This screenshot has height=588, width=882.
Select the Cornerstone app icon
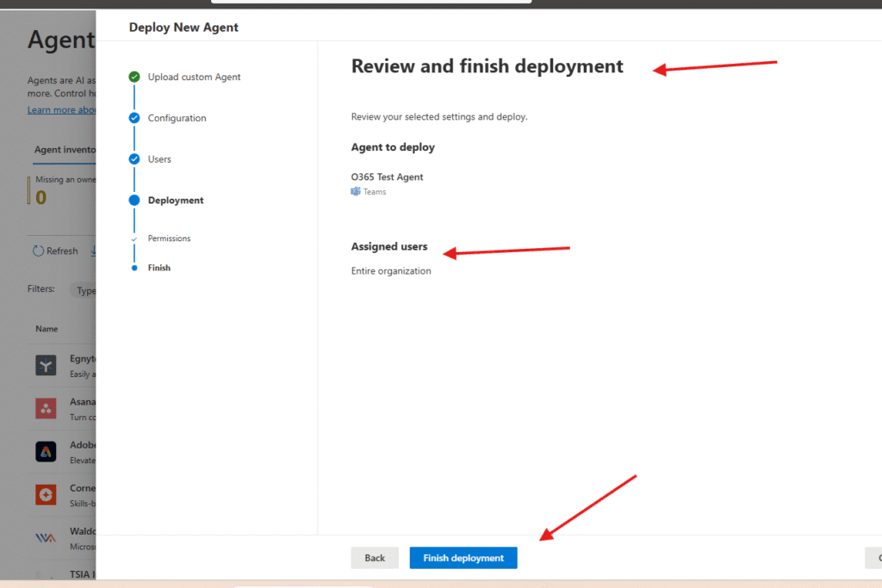[46, 494]
